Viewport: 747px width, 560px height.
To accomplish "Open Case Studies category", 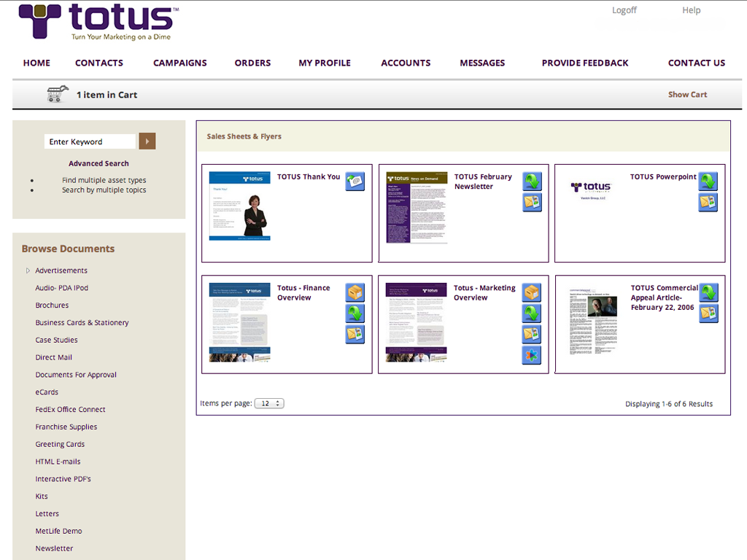I will click(x=56, y=340).
